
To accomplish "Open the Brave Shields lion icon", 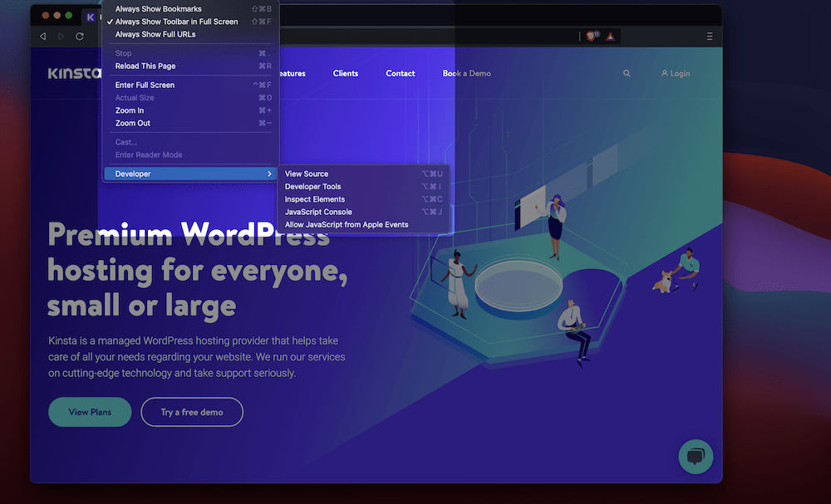I will [x=592, y=37].
